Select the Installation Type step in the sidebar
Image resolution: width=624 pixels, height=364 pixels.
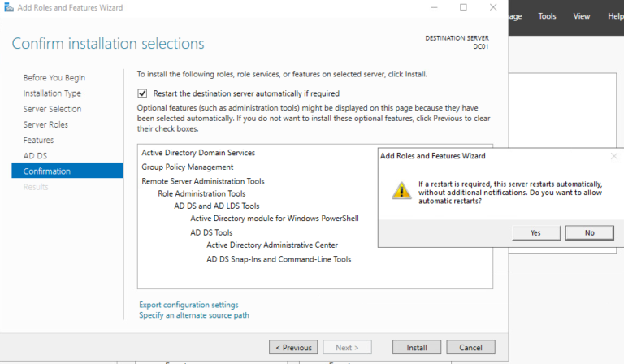point(52,93)
